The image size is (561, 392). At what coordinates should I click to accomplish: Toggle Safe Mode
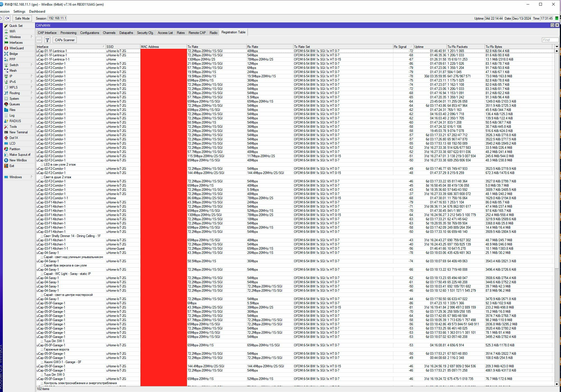(x=22, y=18)
